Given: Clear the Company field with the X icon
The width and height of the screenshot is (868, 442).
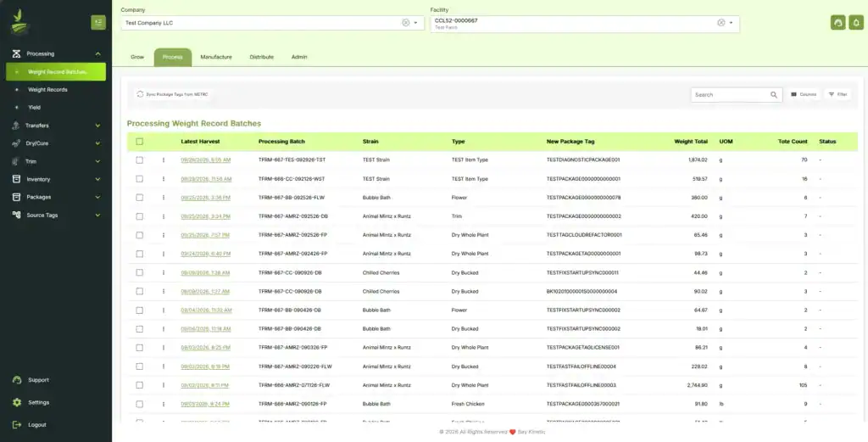Looking at the screenshot, I should 406,23.
